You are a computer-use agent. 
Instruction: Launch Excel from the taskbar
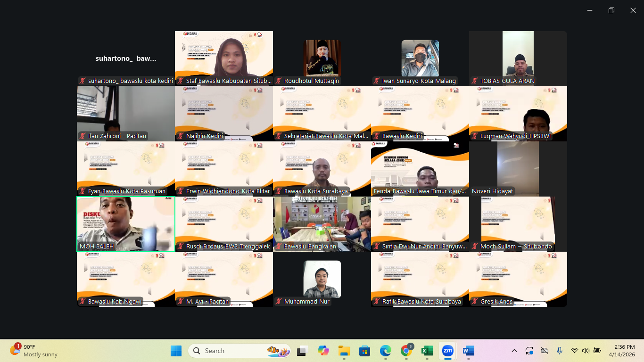[427, 351]
